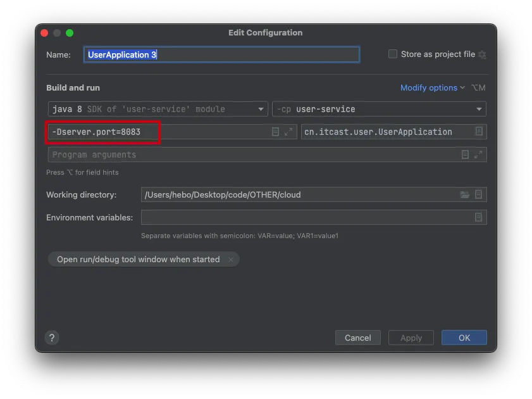Click the insert-macro icon in VM options field
Viewport: 532px width, 399px height.
pos(275,132)
